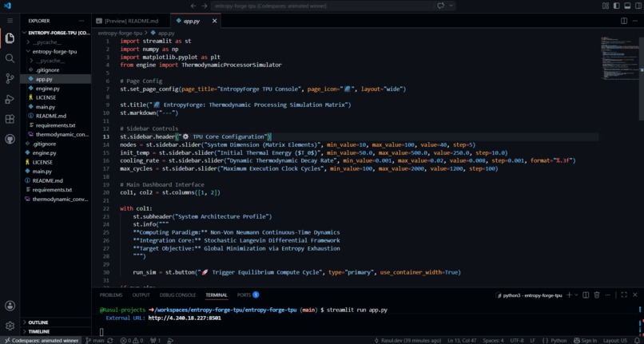Open the GitHub view in activity bar
This screenshot has height=344, width=644.
[x=10, y=139]
